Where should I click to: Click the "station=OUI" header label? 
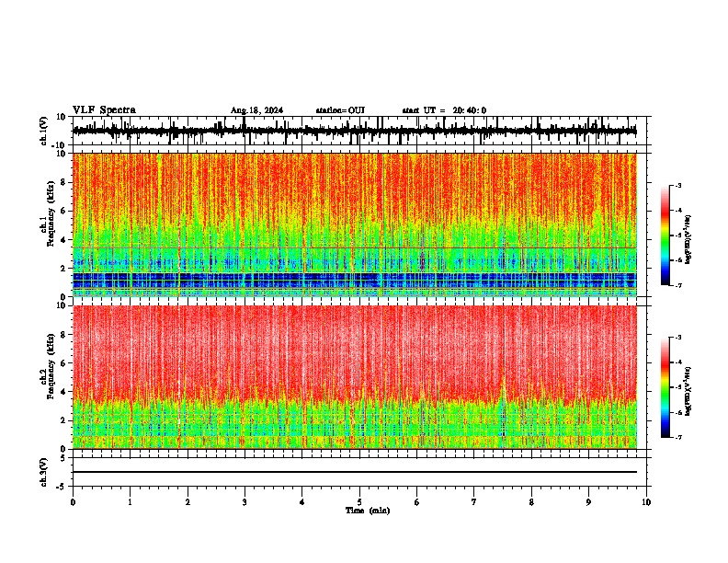[340, 110]
